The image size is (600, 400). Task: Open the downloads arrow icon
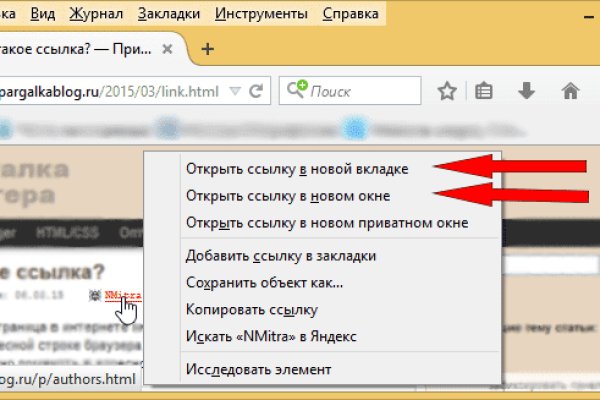point(526,91)
